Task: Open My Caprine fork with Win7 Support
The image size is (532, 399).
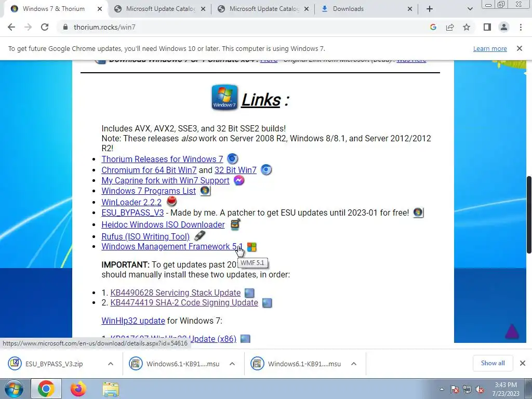Action: pyautogui.click(x=165, y=180)
